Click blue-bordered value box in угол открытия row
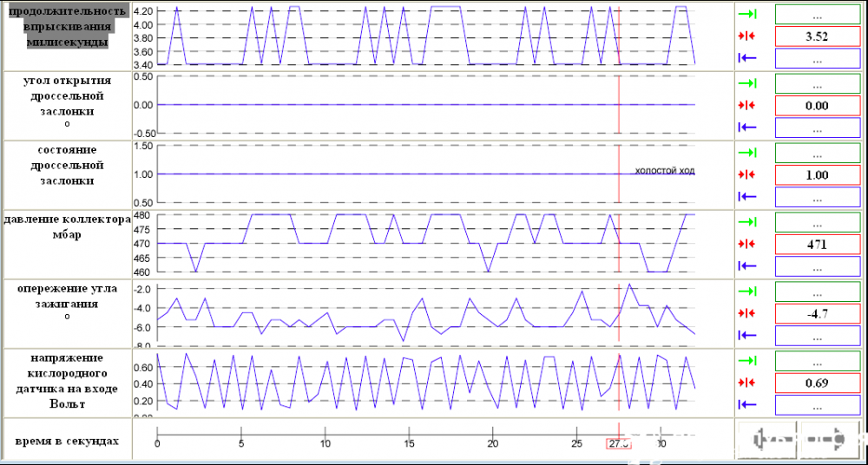Screen dimensions: 868x465 click(817, 128)
